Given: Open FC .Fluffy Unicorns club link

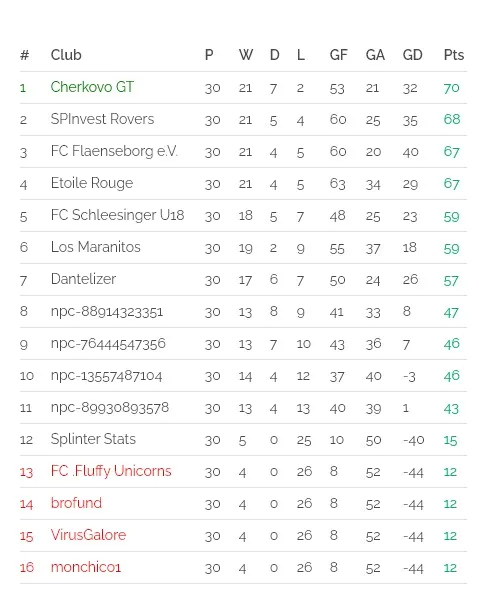Looking at the screenshot, I should coord(111,471).
